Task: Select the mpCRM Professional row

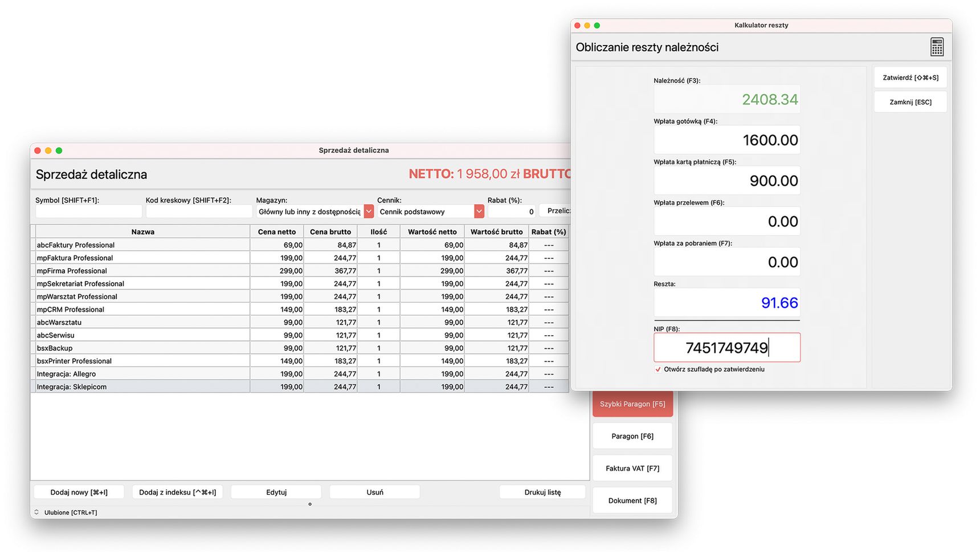Action: (x=300, y=310)
